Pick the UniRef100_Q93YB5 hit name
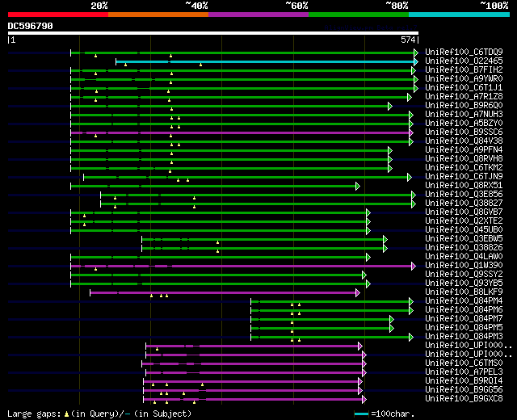The height and width of the screenshot is (420, 517). (x=464, y=283)
